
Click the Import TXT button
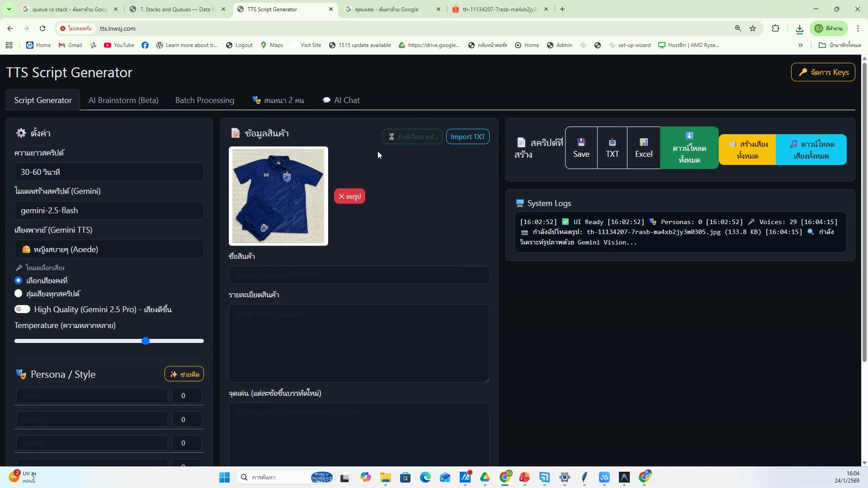[467, 137]
